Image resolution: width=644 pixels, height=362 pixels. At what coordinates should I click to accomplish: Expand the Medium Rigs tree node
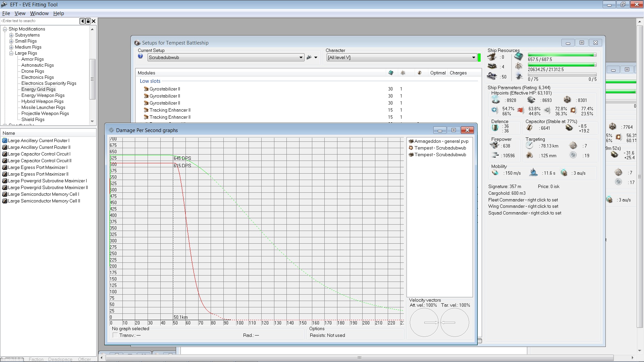click(11, 47)
